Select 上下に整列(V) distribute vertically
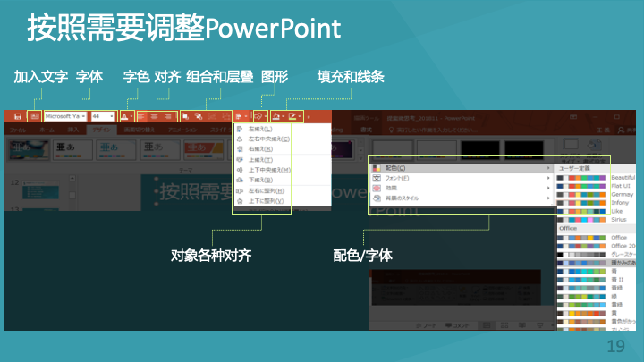The height and width of the screenshot is (362, 644). [x=282, y=201]
